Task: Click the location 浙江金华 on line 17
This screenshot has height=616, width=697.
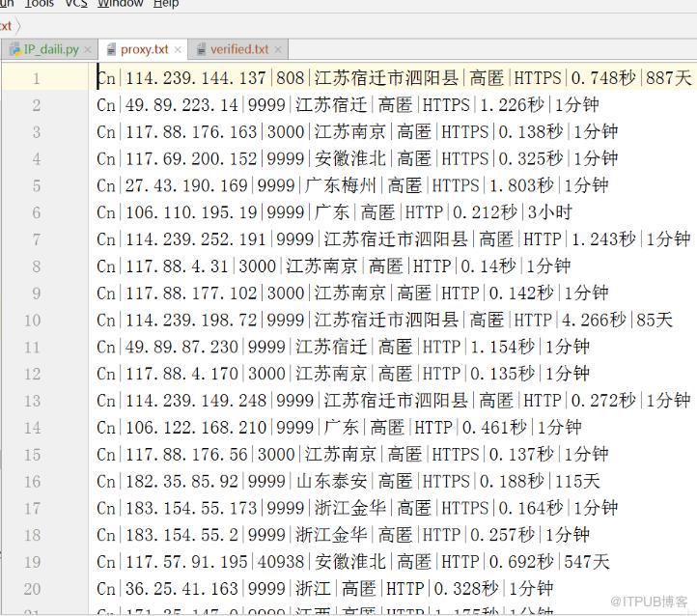Action: click(x=350, y=509)
